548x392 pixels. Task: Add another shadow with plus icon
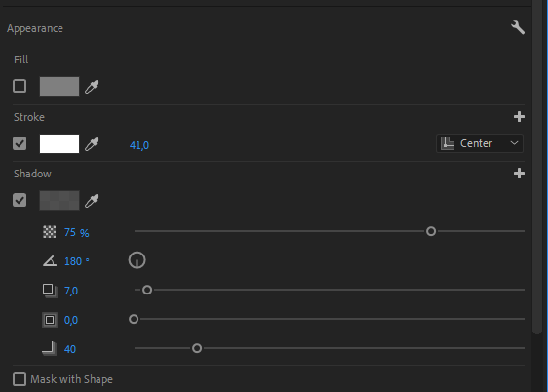click(519, 174)
